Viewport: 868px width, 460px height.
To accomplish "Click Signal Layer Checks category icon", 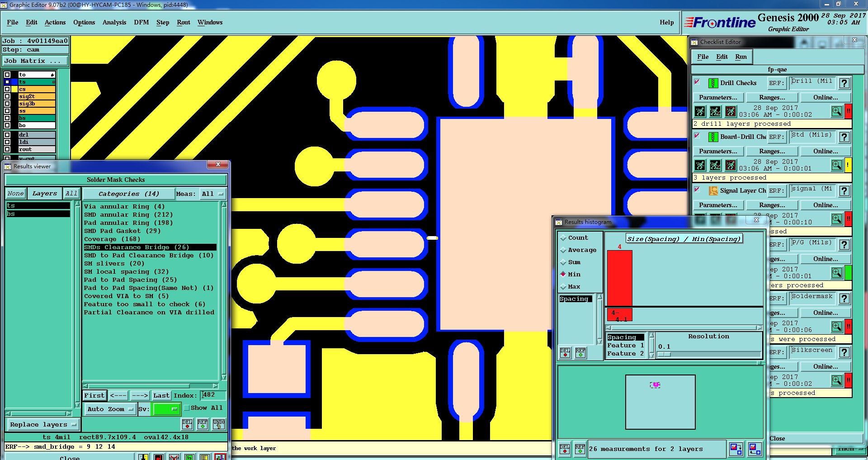I will (x=713, y=191).
